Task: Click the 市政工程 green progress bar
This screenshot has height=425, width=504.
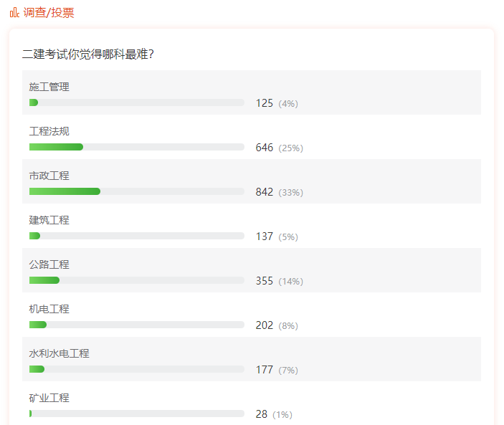Action: (x=65, y=191)
